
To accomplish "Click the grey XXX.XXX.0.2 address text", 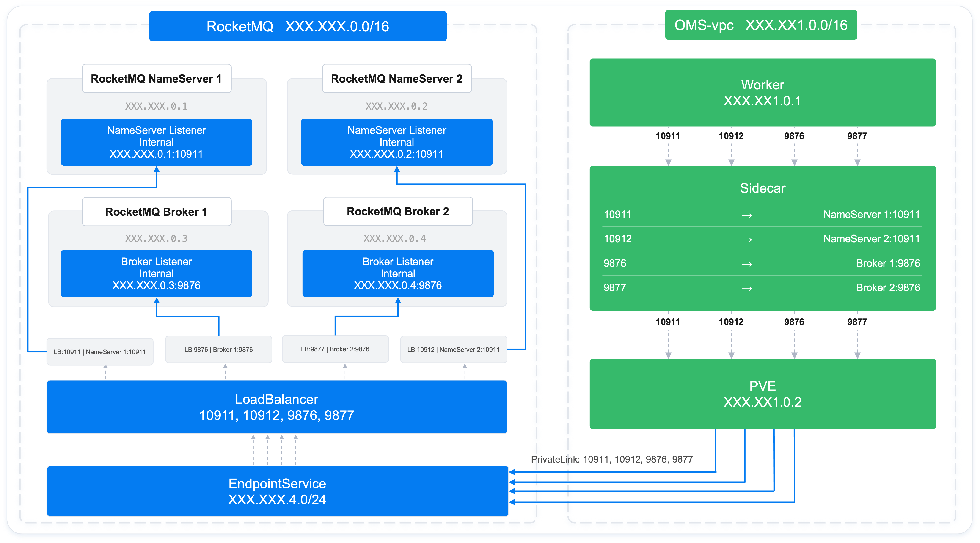I will click(397, 106).
